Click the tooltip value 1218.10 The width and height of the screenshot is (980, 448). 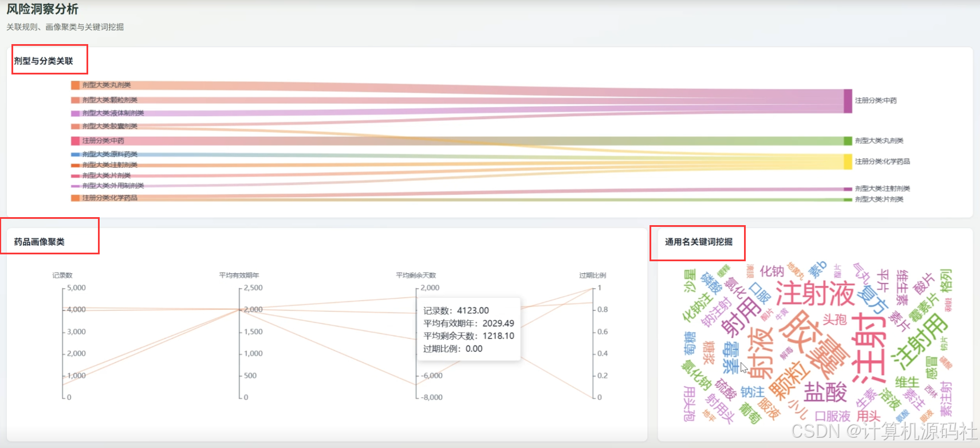point(498,336)
